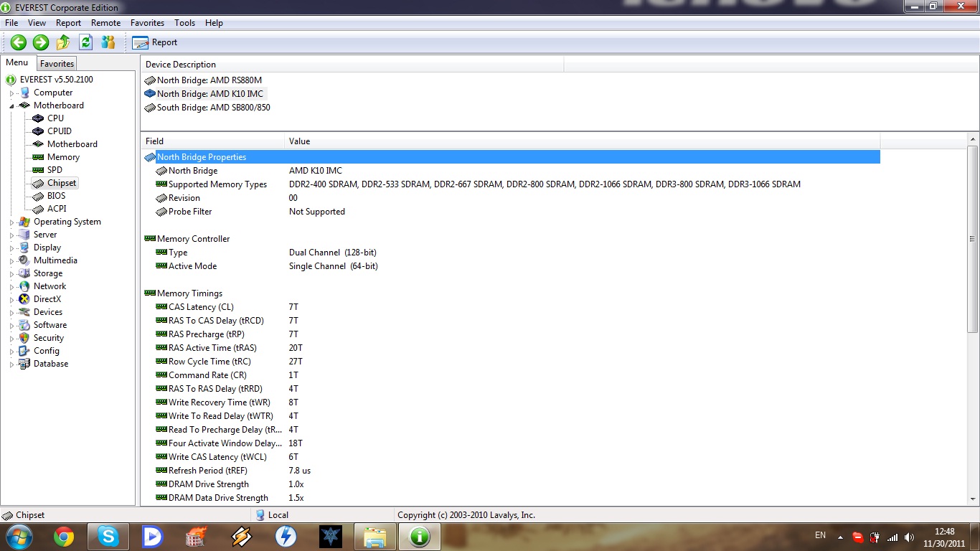This screenshot has width=980, height=551.
Task: Open the Report button in the toolbar
Action: pyautogui.click(x=154, y=42)
